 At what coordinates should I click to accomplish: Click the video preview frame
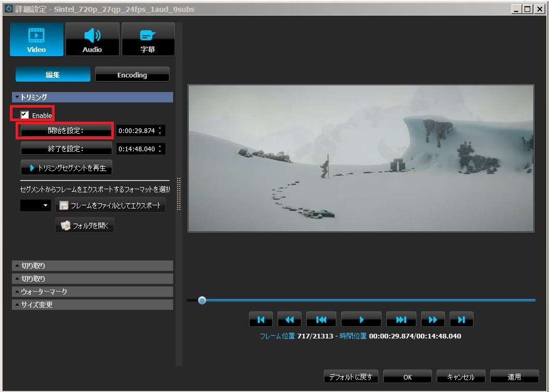[361, 158]
